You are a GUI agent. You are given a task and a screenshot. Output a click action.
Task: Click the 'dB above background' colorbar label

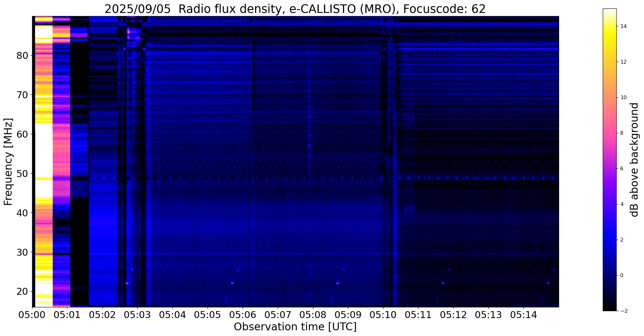click(x=635, y=160)
